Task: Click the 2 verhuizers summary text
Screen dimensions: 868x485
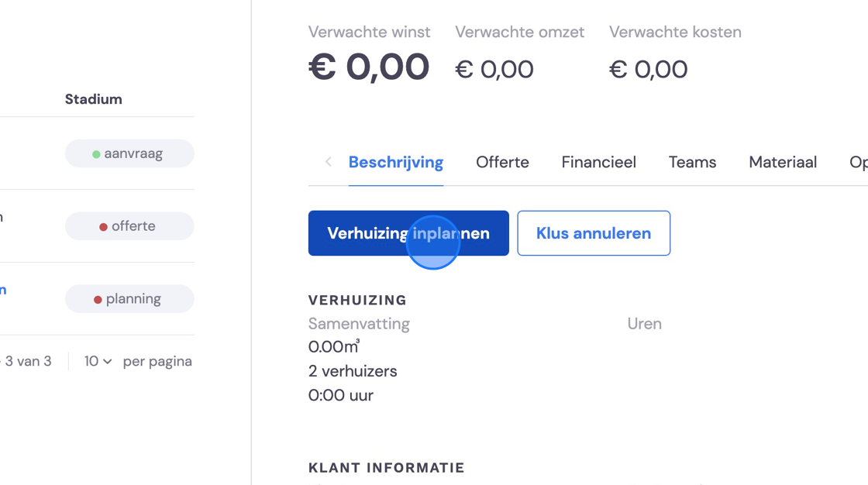Action: pyautogui.click(x=353, y=371)
